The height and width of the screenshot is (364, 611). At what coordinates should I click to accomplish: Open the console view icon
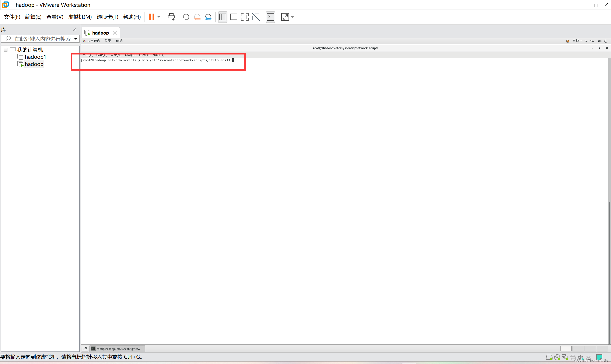click(270, 17)
